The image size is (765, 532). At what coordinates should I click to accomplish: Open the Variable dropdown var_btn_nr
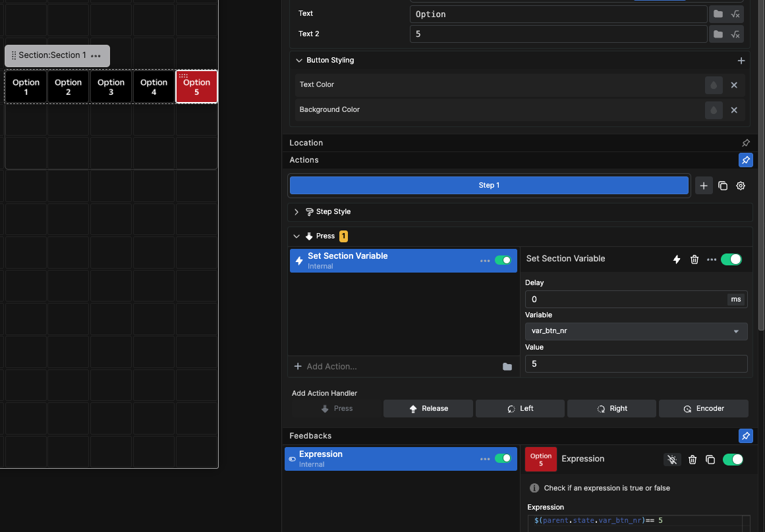(637, 331)
